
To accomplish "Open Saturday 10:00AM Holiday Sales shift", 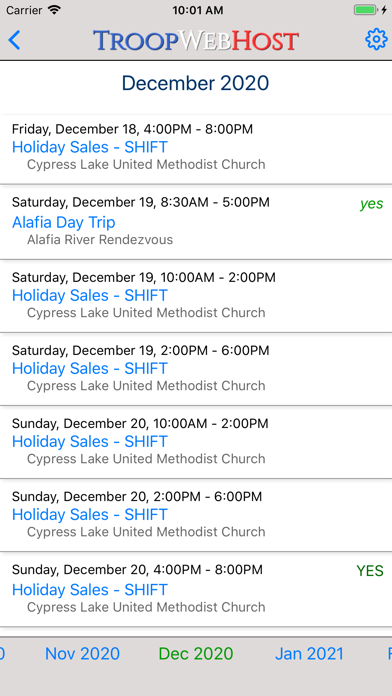I will (196, 297).
